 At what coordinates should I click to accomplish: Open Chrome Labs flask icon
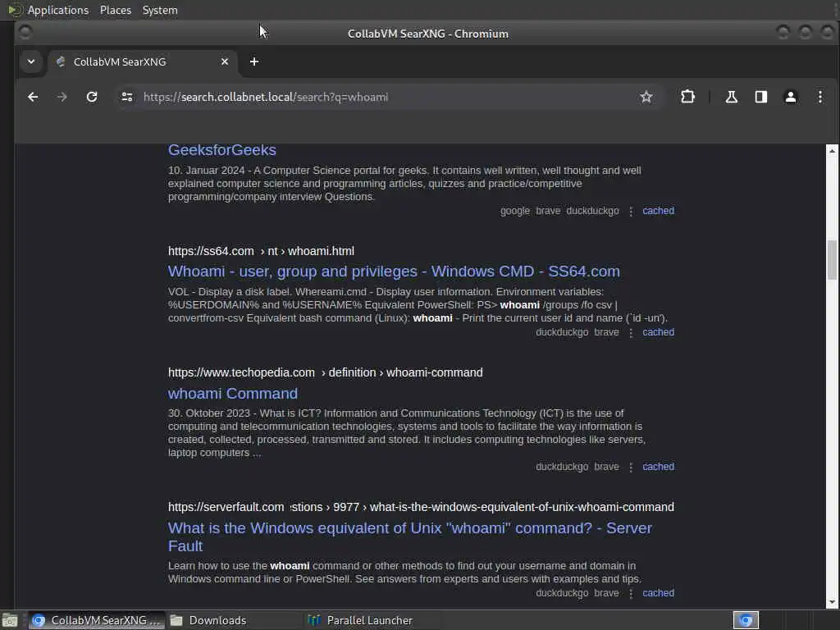[x=731, y=97]
